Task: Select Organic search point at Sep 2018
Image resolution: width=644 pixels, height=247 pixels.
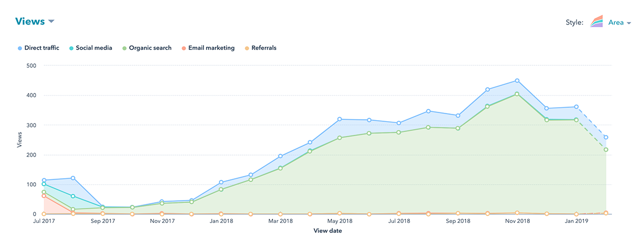Action: point(458,128)
